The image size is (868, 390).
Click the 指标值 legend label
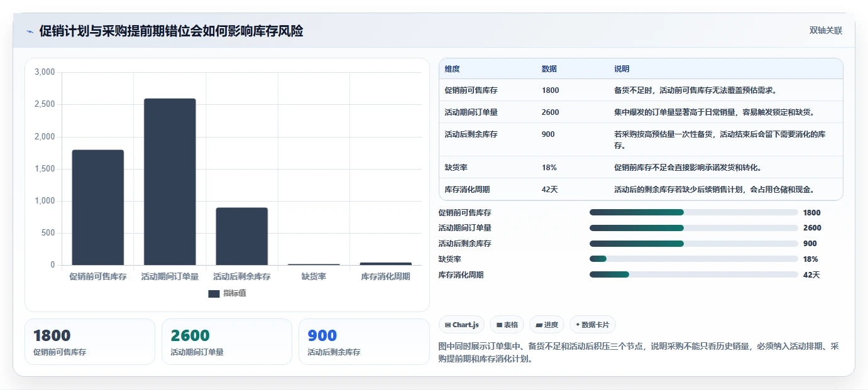pos(234,293)
